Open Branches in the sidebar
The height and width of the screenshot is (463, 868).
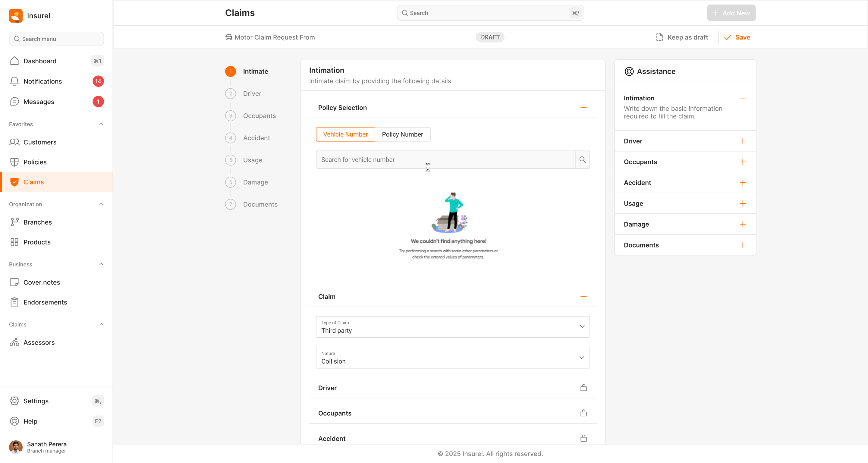click(37, 222)
